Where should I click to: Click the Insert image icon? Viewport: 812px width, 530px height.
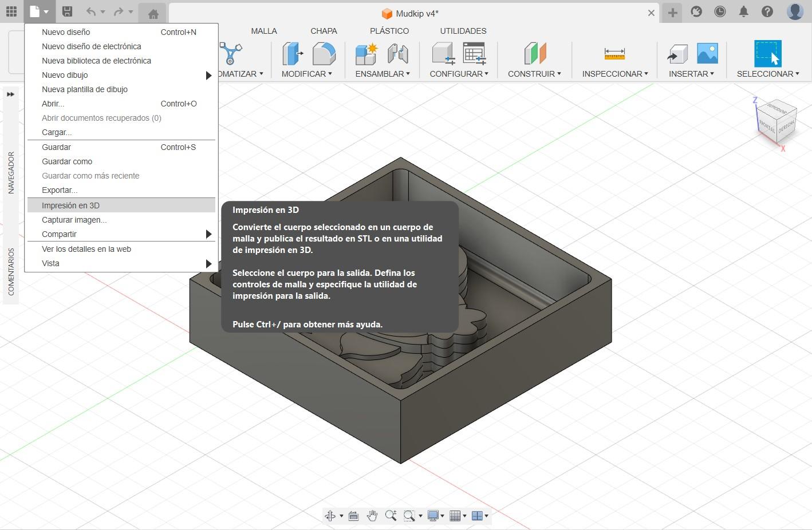[707, 54]
